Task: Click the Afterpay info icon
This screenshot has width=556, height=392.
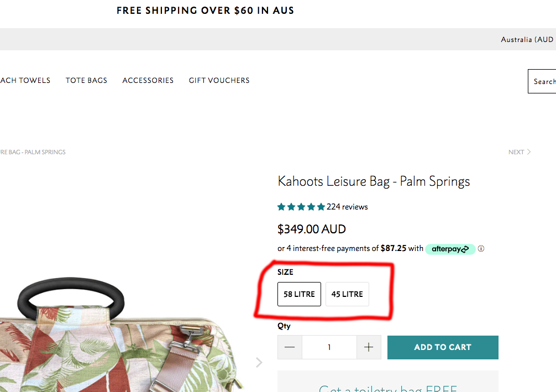Action: point(481,249)
